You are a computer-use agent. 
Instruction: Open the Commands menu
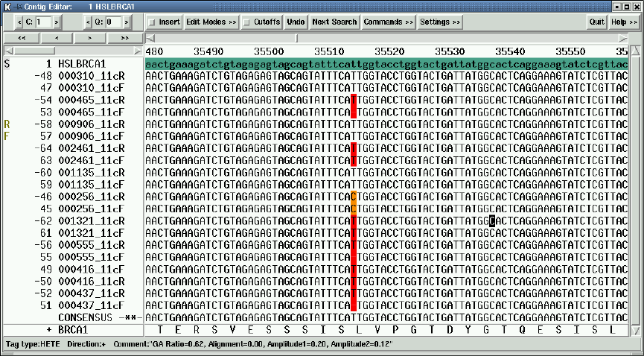tap(388, 22)
